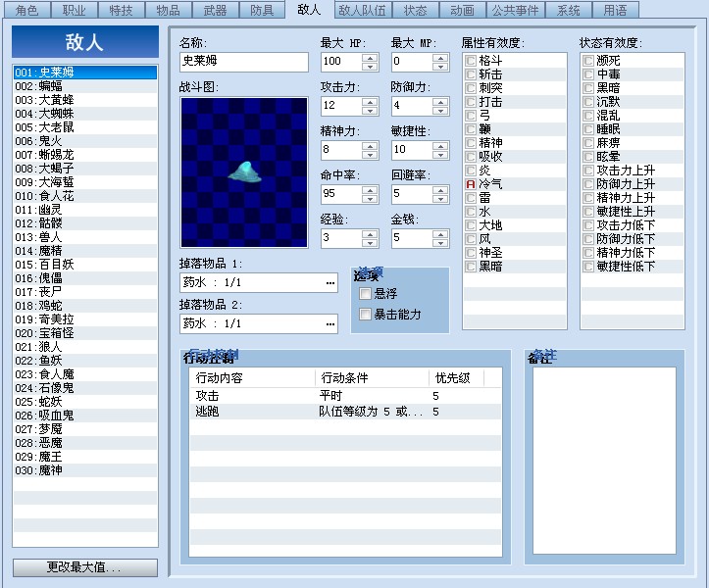Toggle 格斗 element efficiency box
Image resolution: width=709 pixels, height=588 pixels.
(471, 61)
